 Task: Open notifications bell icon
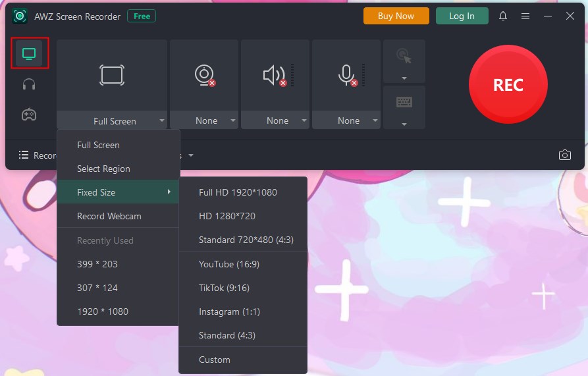503,16
